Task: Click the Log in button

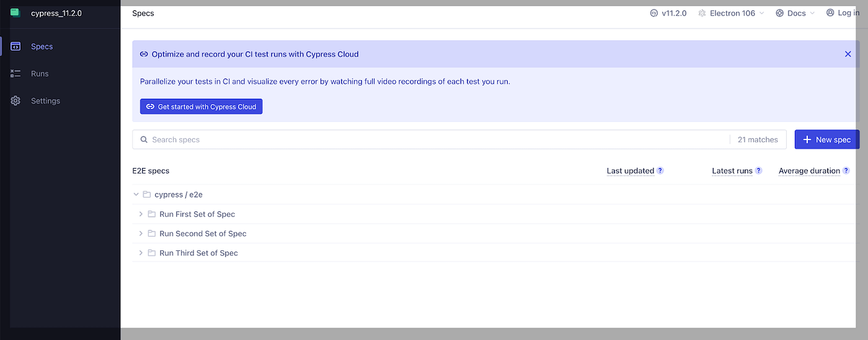Action: point(843,13)
